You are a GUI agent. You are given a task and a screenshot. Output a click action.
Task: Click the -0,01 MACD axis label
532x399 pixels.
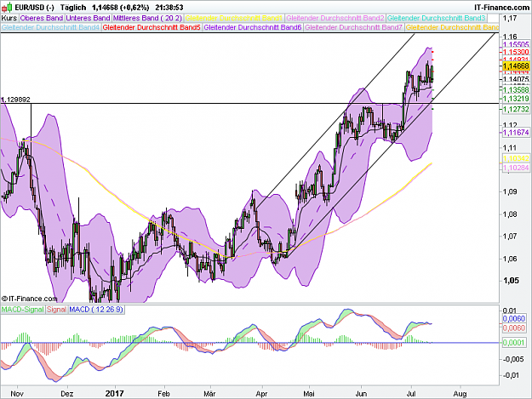512,375
